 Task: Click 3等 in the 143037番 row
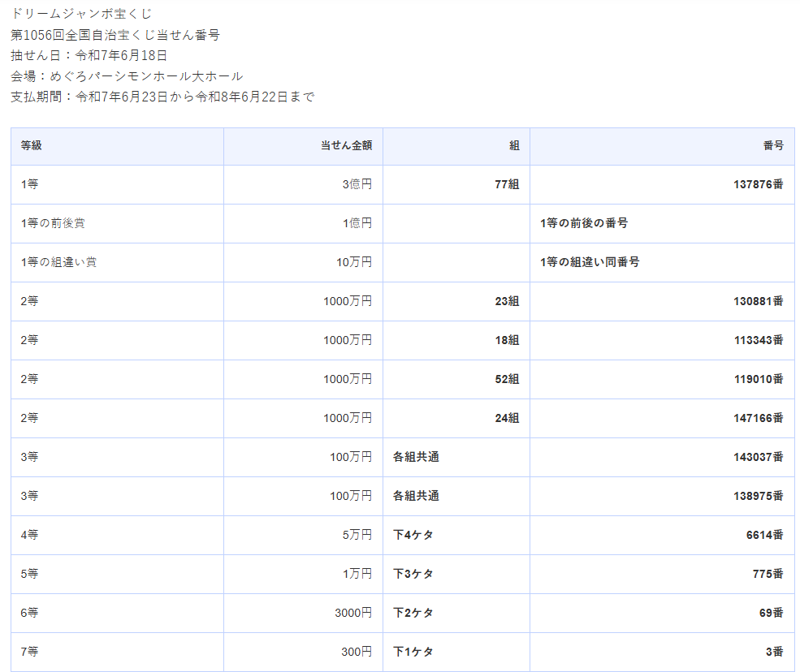29,457
